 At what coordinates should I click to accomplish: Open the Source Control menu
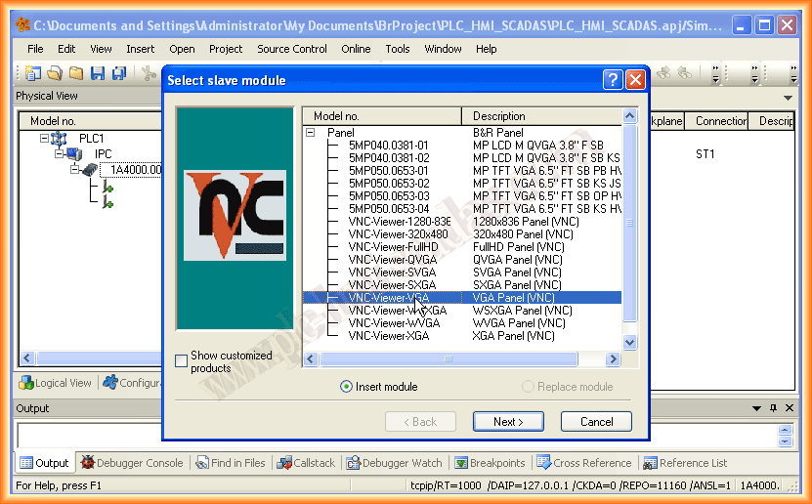click(x=292, y=49)
